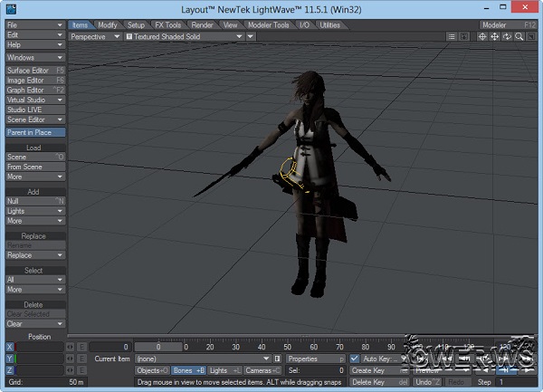Click the viewport pan four-arrow icon
The image size is (543, 392).
tap(495, 37)
